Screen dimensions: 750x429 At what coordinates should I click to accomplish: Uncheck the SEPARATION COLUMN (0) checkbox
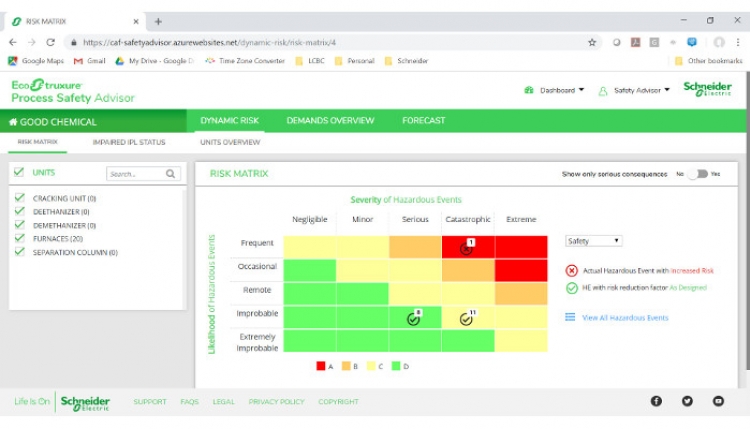tap(20, 252)
